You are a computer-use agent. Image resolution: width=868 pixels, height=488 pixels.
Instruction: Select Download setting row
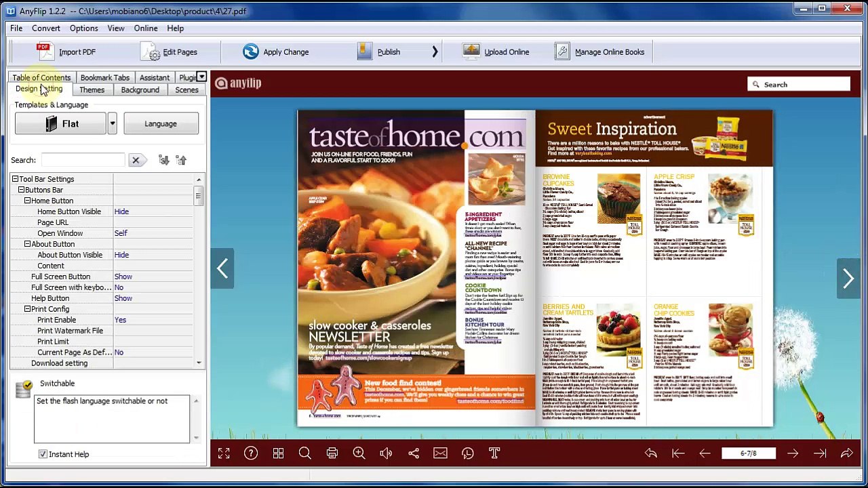click(x=102, y=363)
